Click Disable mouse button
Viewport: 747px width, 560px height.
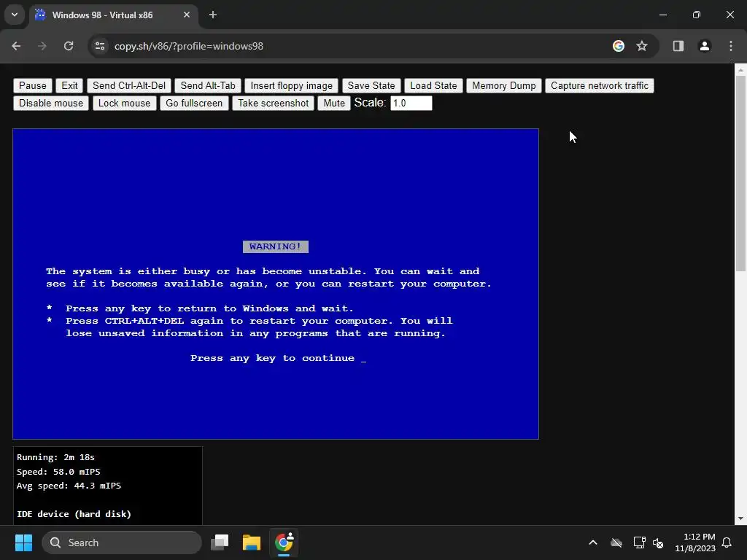coord(51,104)
